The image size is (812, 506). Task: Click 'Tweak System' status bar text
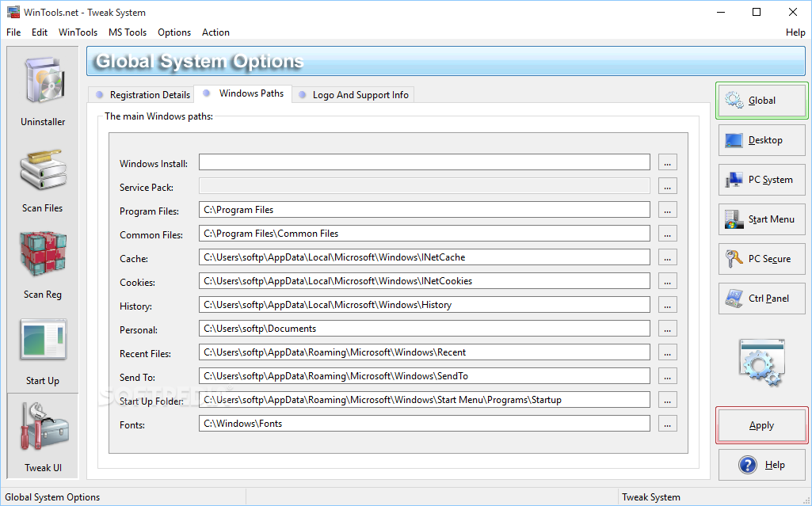[651, 497]
